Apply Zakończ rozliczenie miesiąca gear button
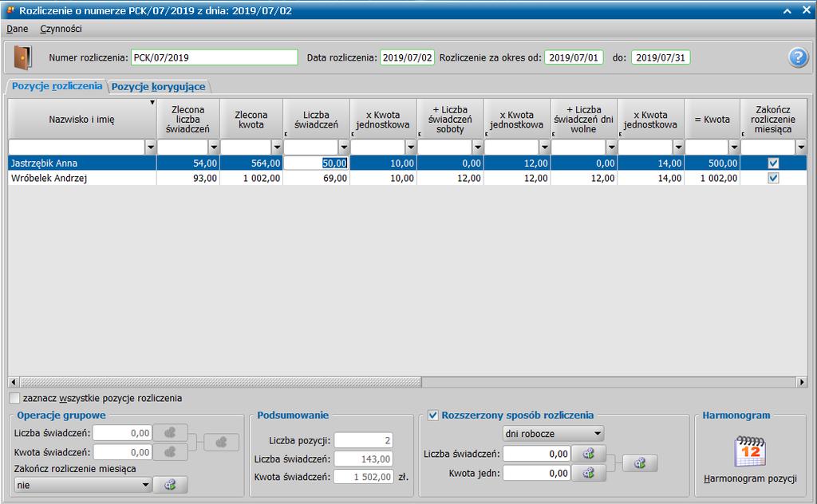This screenshot has height=504, width=817. point(170,485)
